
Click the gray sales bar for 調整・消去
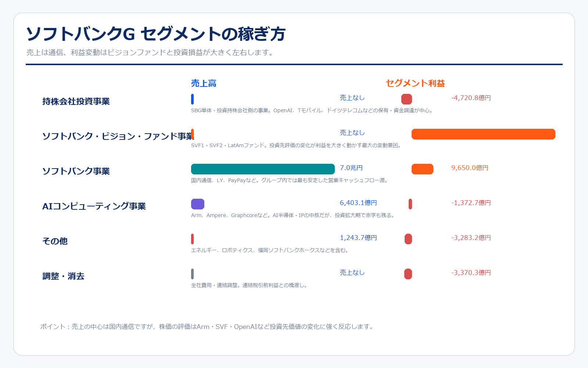tap(192, 274)
